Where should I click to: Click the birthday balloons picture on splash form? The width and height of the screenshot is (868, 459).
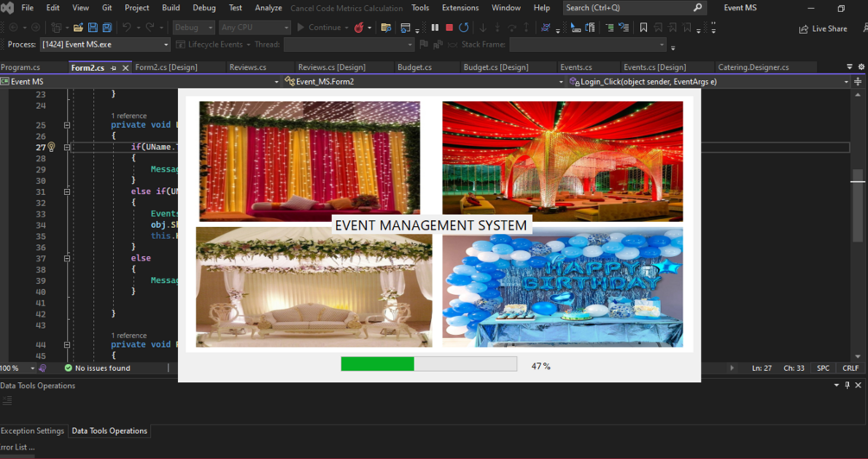tap(562, 287)
